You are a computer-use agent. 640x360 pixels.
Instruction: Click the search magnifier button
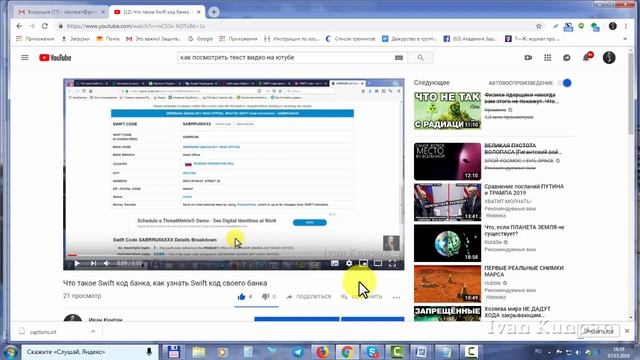tap(420, 58)
